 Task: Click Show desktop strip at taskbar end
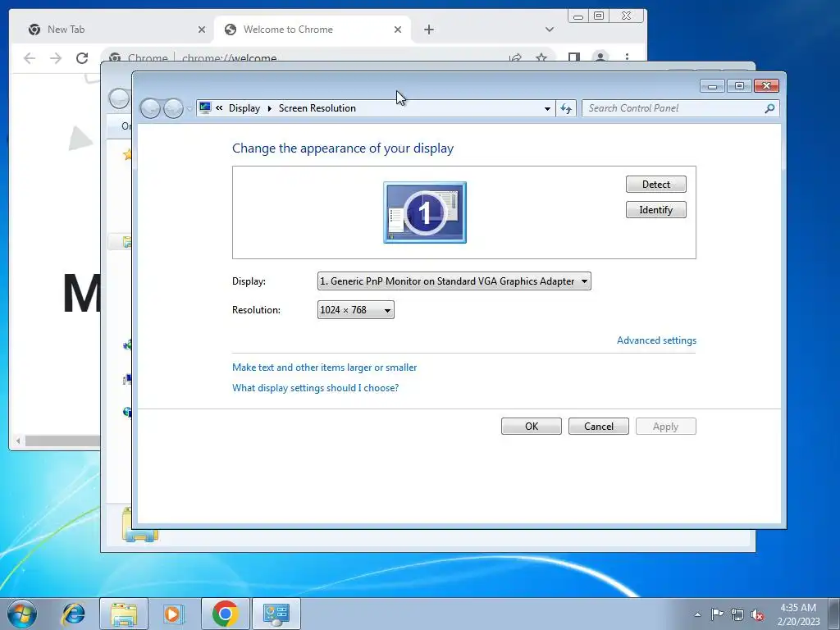click(x=834, y=614)
